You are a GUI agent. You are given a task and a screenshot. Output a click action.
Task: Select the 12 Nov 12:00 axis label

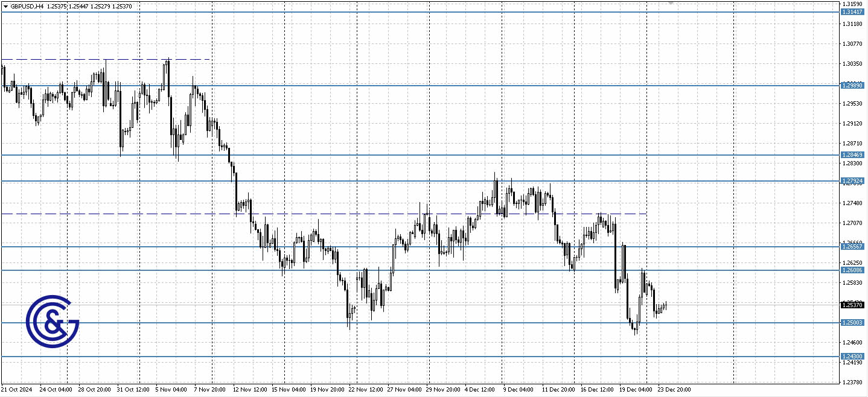pos(249,390)
